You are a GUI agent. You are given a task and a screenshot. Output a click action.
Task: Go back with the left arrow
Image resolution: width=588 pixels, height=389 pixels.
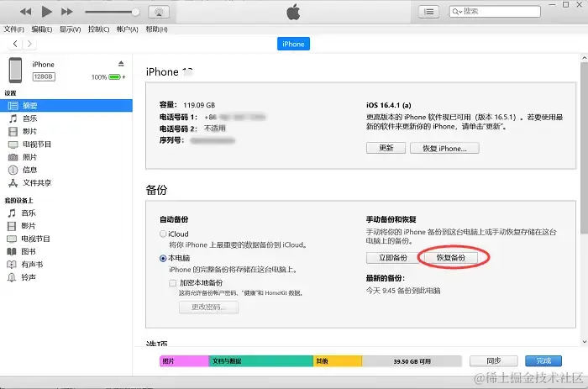[15, 44]
